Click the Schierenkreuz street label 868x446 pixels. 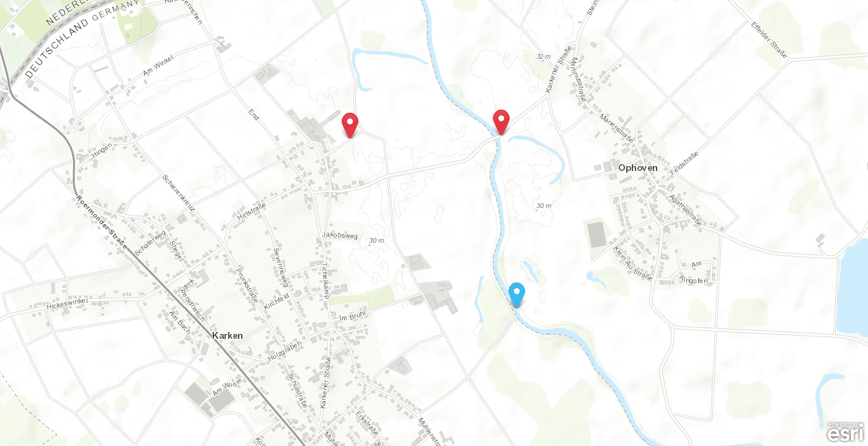click(x=179, y=193)
